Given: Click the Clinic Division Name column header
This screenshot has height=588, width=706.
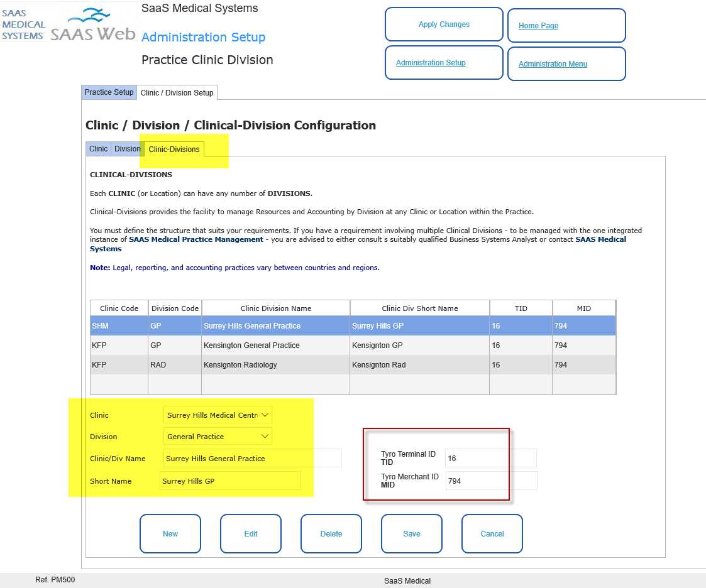Looking at the screenshot, I should pos(275,308).
